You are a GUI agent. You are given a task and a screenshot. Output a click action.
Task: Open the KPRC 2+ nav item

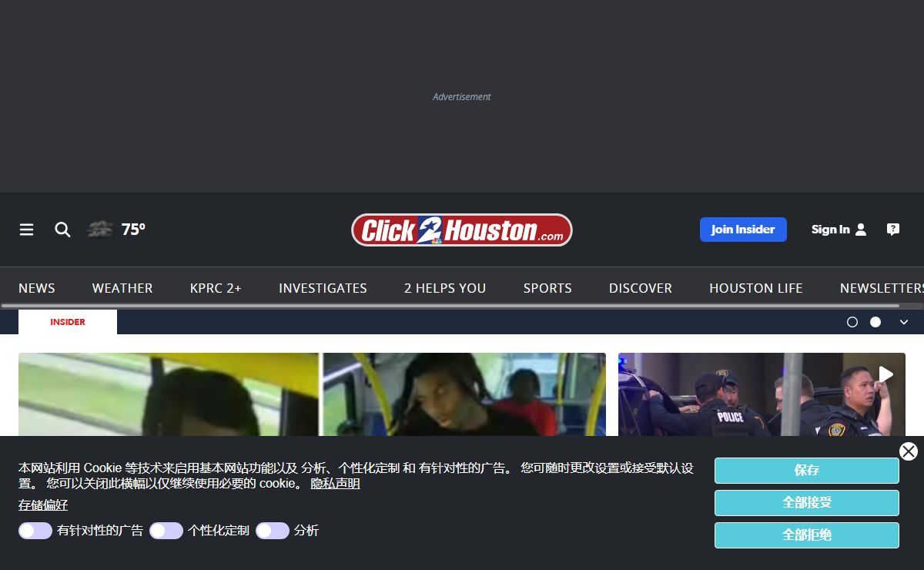click(x=216, y=288)
